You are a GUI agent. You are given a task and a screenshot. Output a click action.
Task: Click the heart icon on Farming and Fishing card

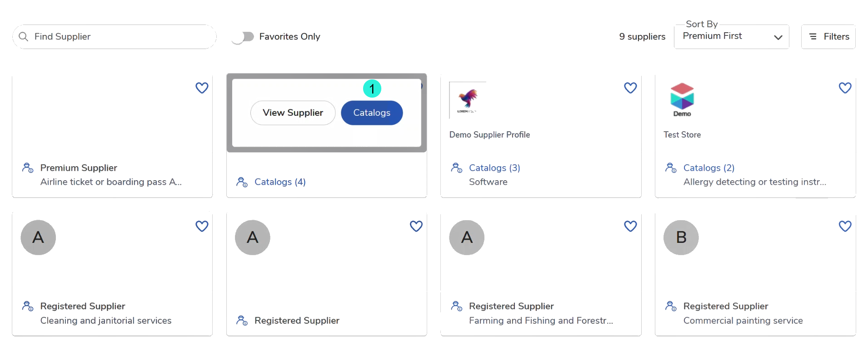(x=630, y=226)
